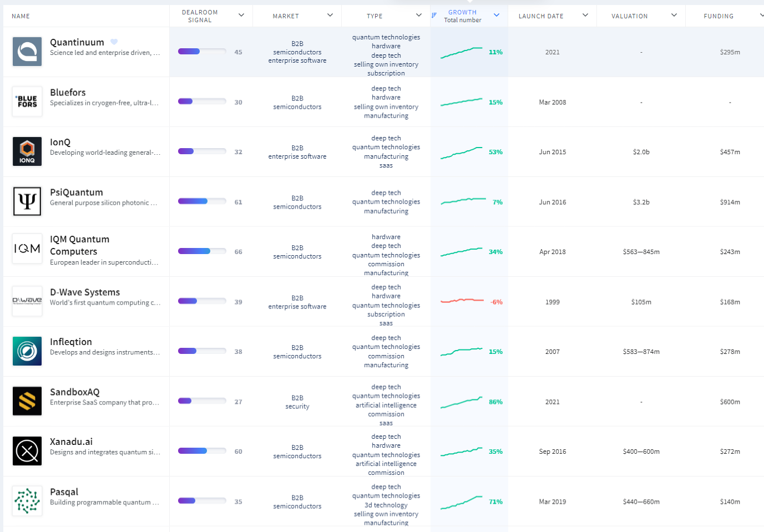Click 'artificial intelligence' tag in SandboxAQ row
This screenshot has width=764, height=532.
pyautogui.click(x=386, y=406)
